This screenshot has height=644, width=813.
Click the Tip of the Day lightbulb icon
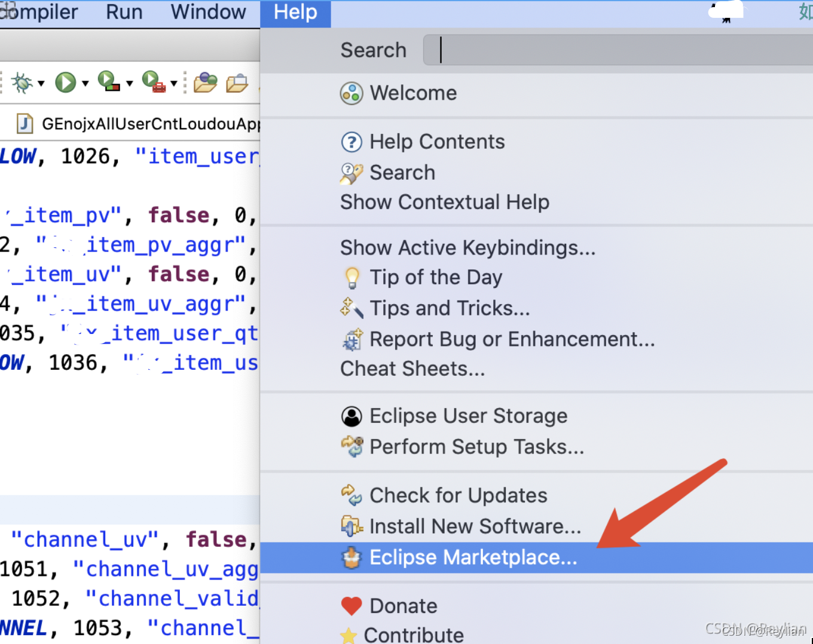(352, 278)
